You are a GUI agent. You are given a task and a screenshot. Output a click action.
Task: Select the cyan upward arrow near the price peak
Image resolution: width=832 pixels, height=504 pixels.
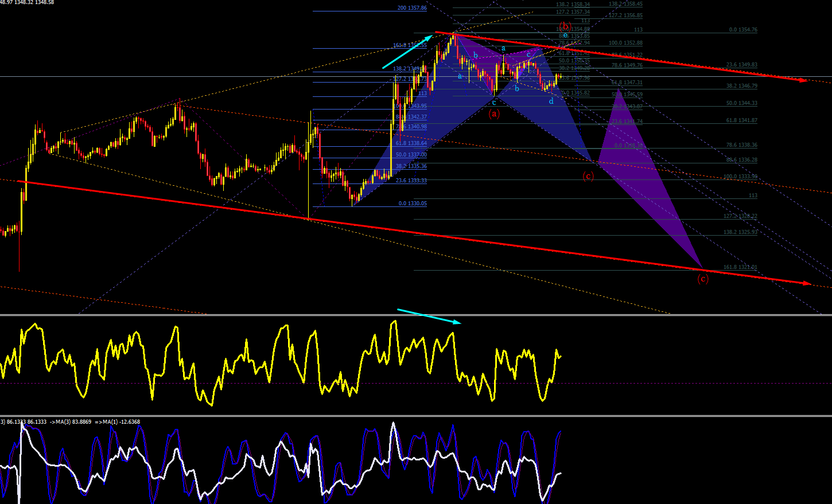pos(406,51)
